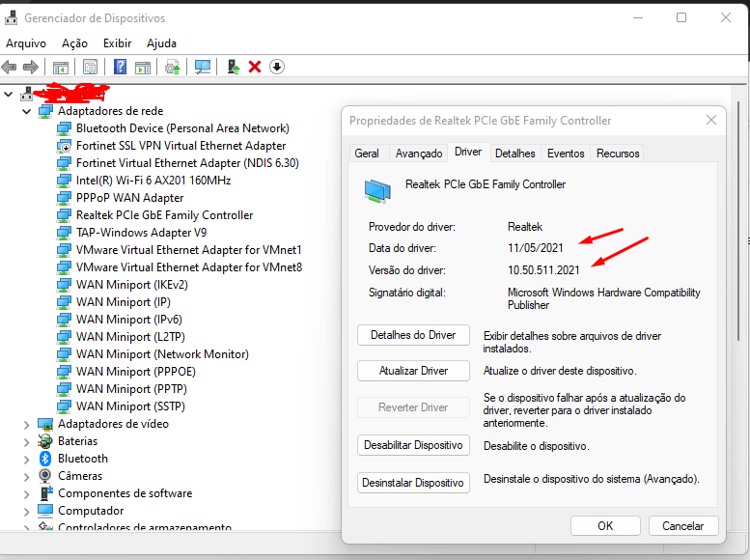750x560 pixels.
Task: Switch to the Eventos tab
Action: coord(566,154)
